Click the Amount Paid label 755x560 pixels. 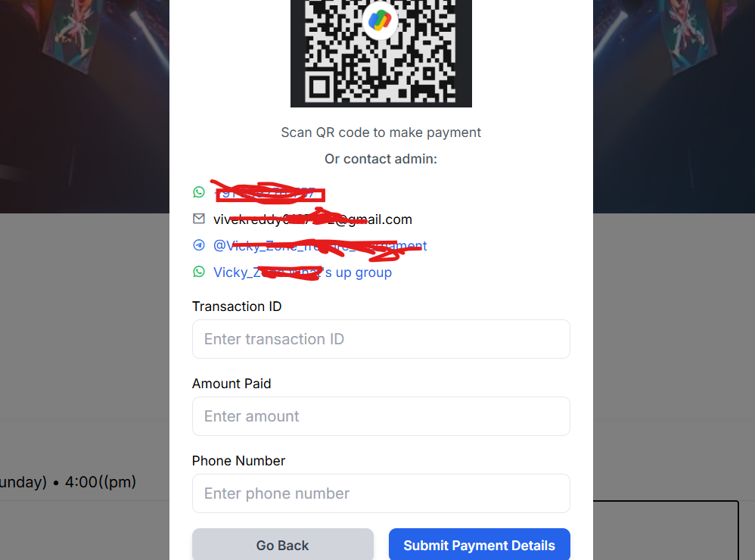pyautogui.click(x=231, y=384)
